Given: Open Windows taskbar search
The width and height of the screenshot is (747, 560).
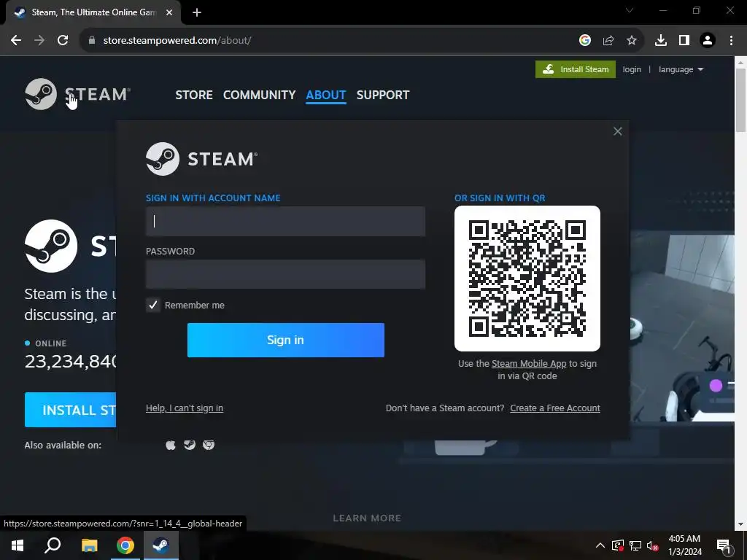Looking at the screenshot, I should point(53,545).
